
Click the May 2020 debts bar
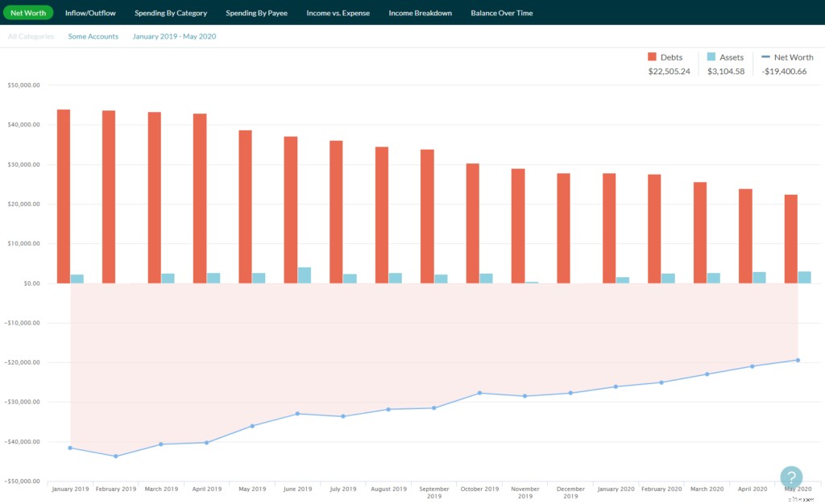tap(791, 239)
